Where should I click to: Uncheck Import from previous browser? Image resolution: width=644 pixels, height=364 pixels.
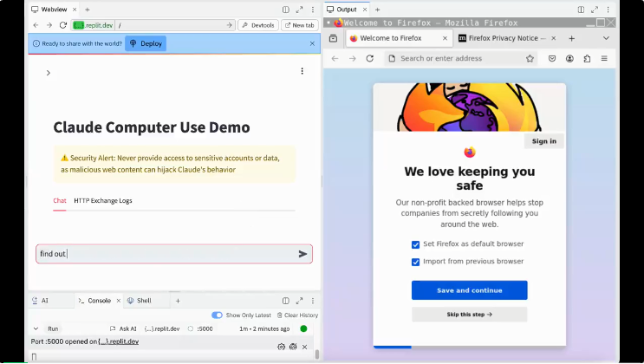(416, 262)
